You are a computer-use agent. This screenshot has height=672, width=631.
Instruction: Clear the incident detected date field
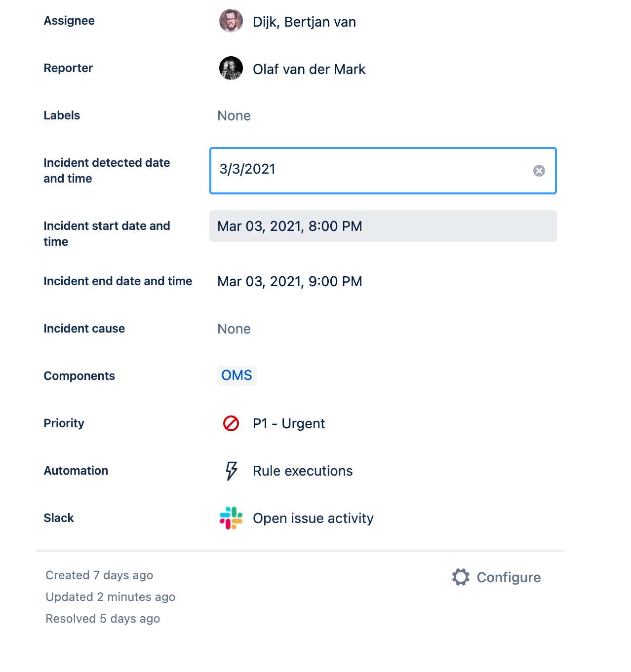click(539, 171)
